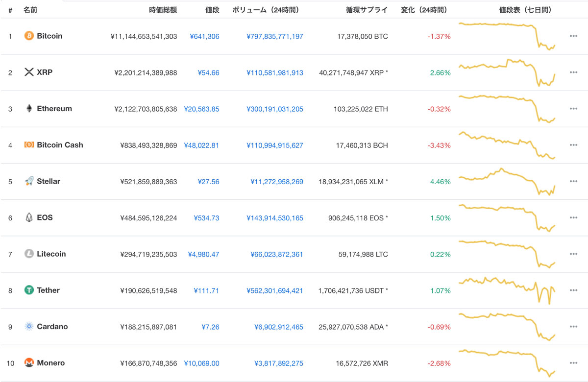
Task: Open the Cardano name link
Action: [52, 326]
